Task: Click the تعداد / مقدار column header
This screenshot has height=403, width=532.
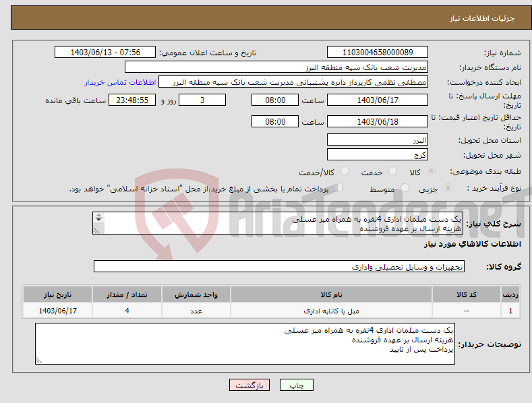Action: pos(127,294)
